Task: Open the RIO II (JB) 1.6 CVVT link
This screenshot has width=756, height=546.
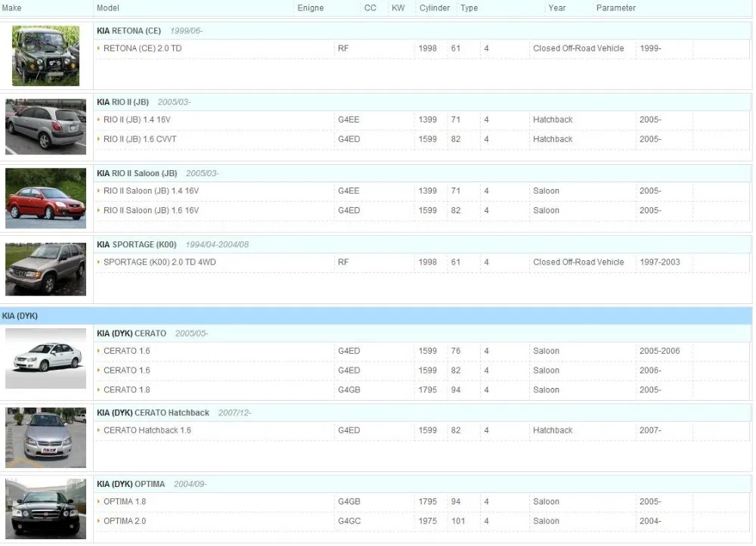Action: coord(140,139)
